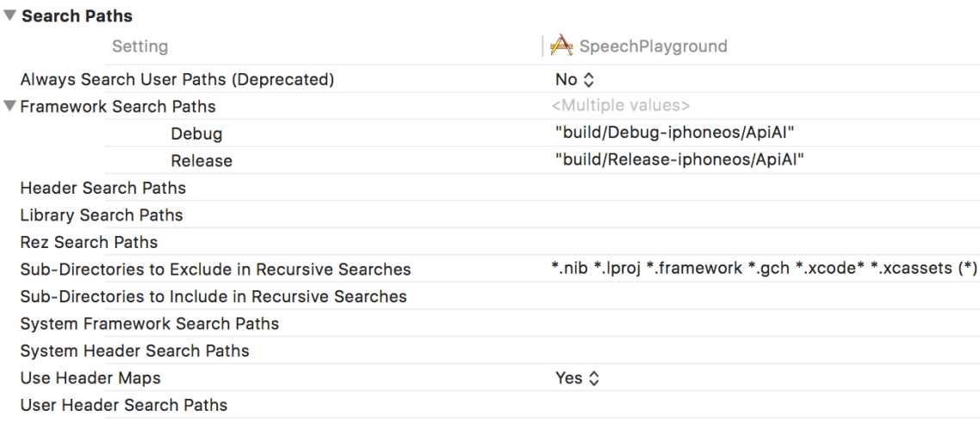Screen dimensions: 980x435
Task: Click the Multiple values placeholder field
Action: 621,107
